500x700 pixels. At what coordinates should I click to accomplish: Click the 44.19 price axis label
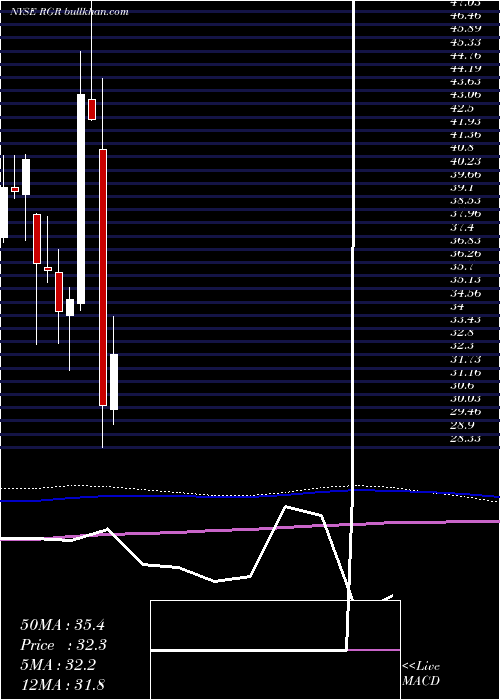tap(467, 69)
